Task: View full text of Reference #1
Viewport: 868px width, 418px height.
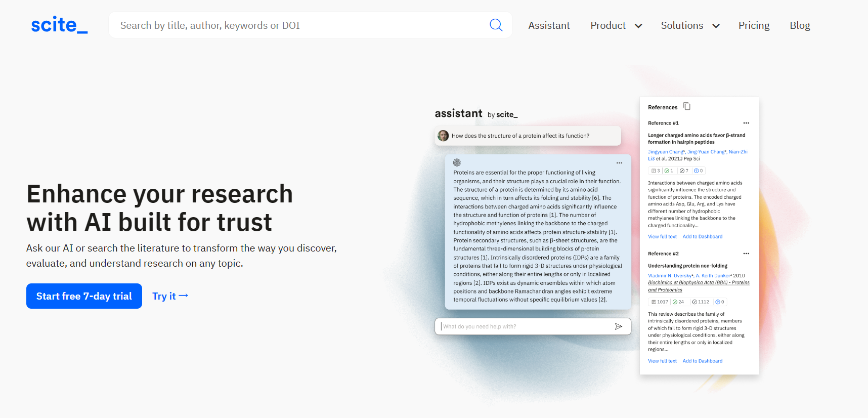Action: tap(662, 237)
